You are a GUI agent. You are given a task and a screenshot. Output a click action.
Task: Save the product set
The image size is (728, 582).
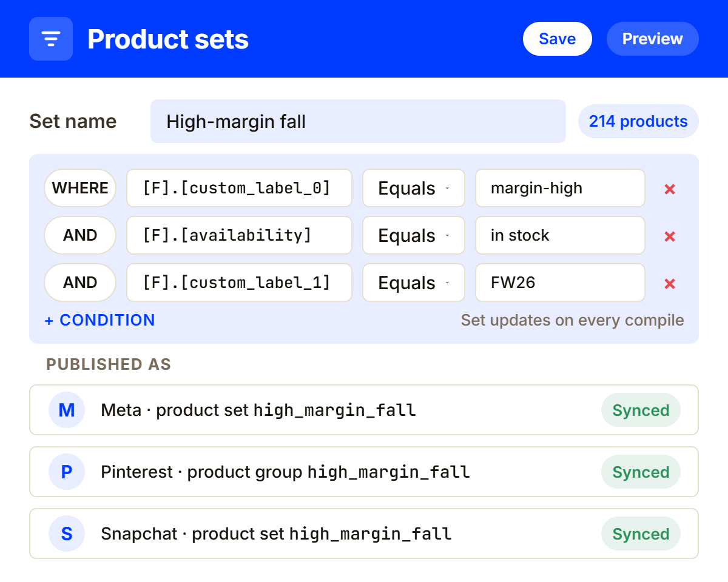point(558,39)
